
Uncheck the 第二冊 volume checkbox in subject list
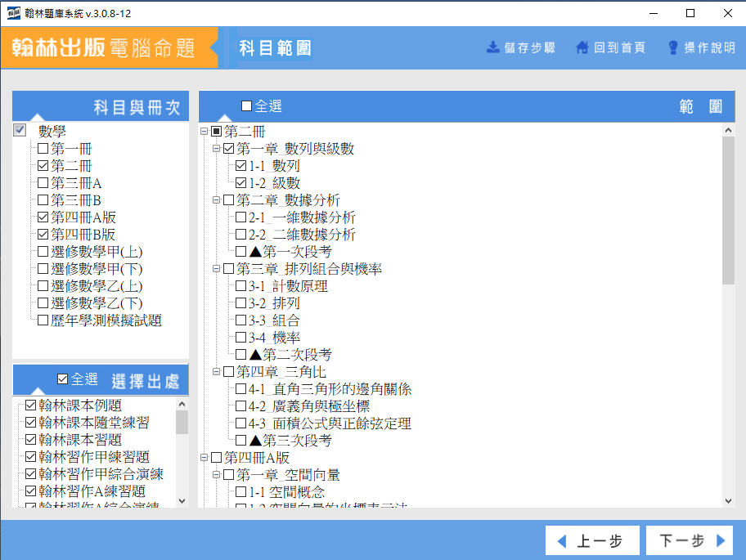43,165
